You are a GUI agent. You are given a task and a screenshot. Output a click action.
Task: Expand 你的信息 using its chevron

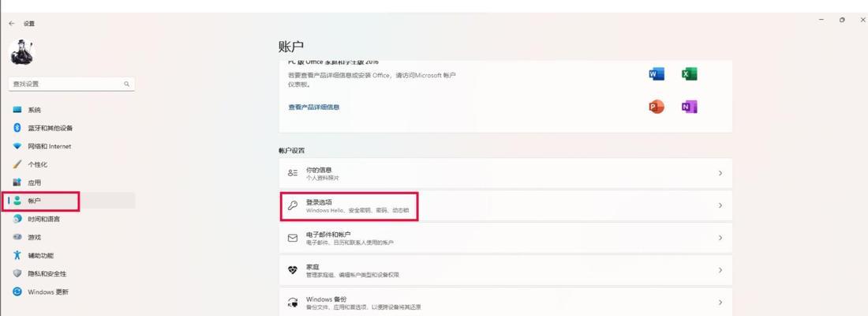click(720, 173)
